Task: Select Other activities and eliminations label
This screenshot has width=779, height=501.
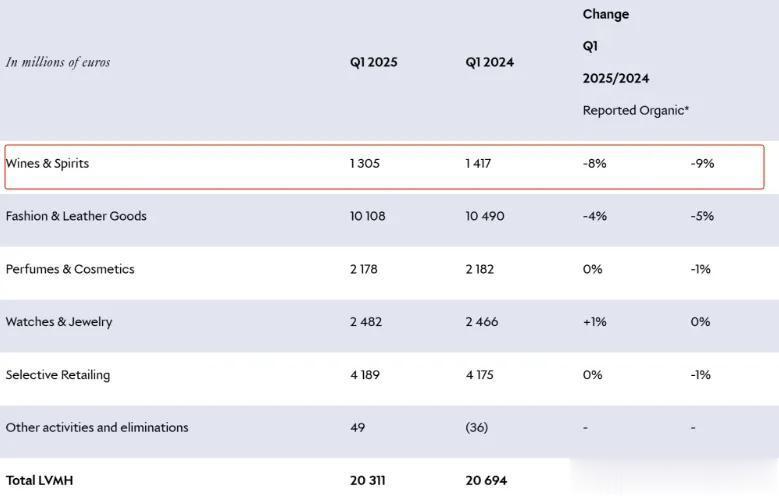Action: coord(97,427)
